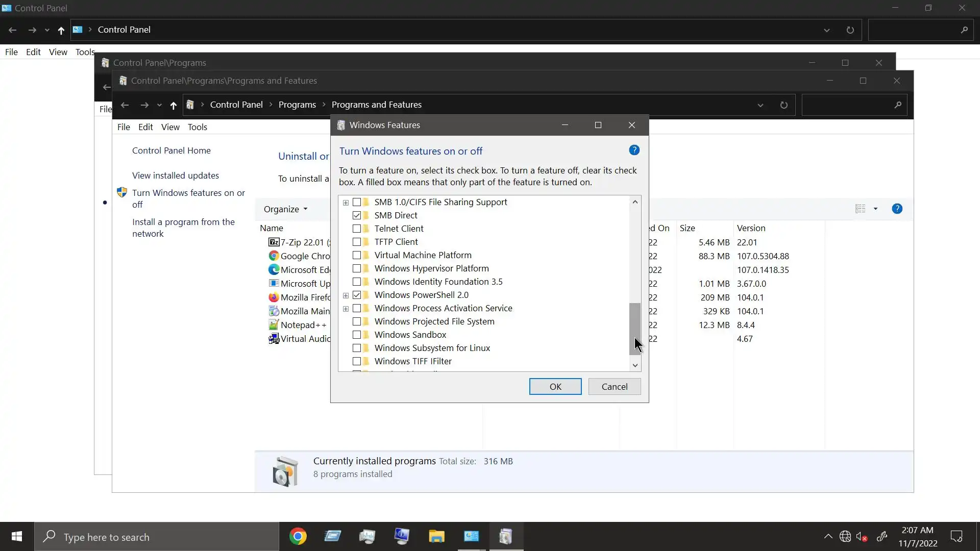This screenshot has width=980, height=551.
Task: Expand the Windows PowerShell 2.0 node
Action: (346, 295)
